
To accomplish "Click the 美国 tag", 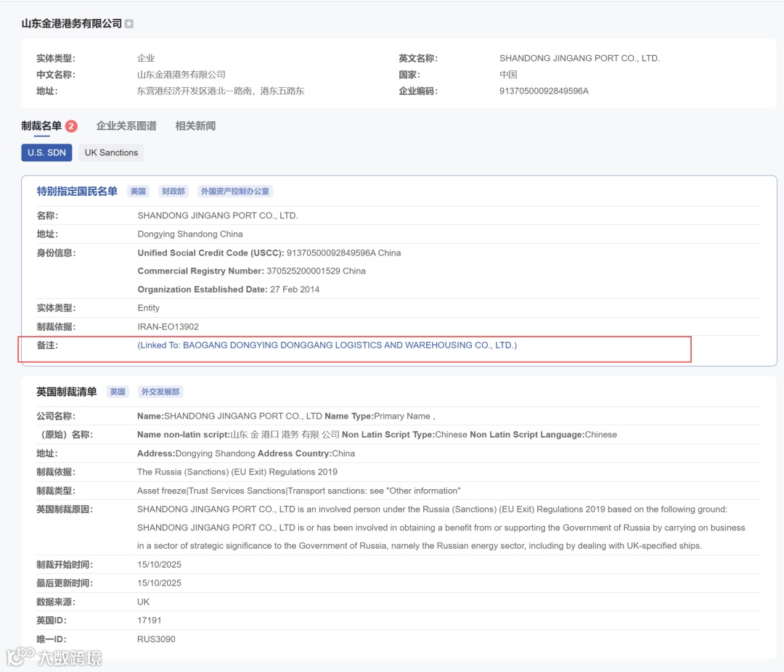I will (138, 191).
